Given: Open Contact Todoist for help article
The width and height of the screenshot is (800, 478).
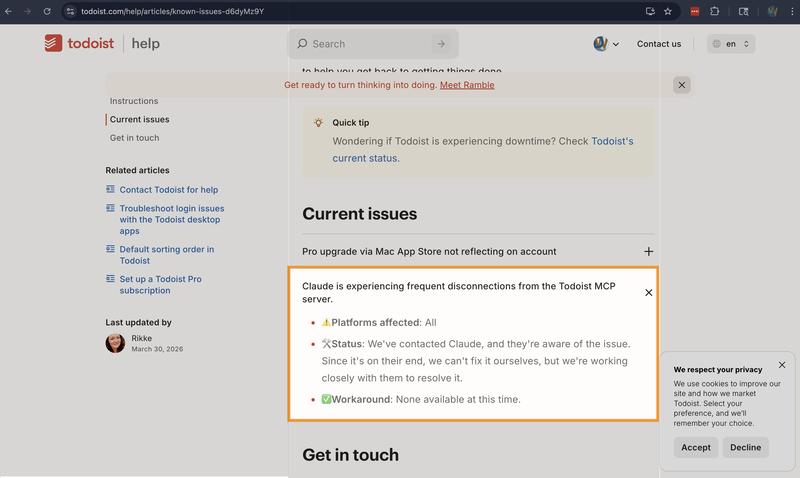Looking at the screenshot, I should tap(168, 190).
